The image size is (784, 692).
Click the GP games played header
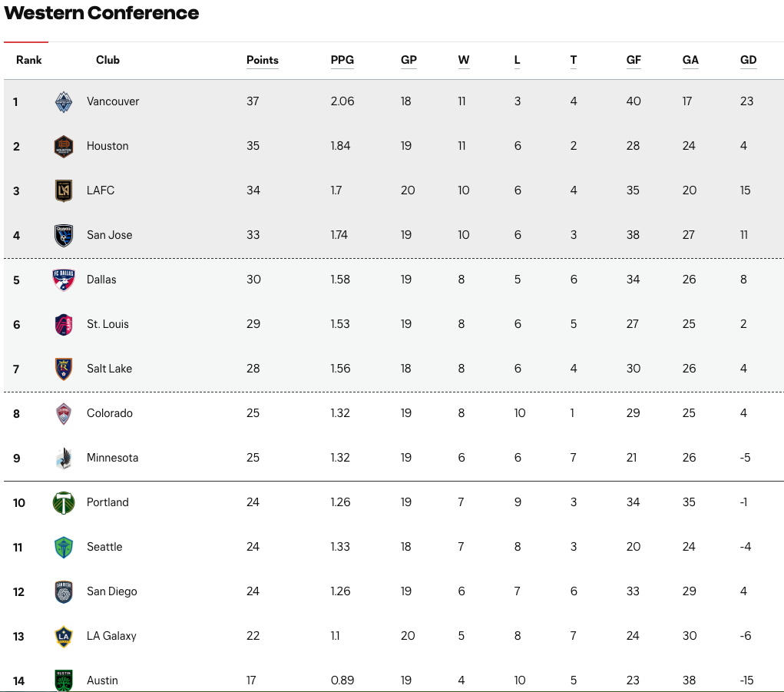coord(409,60)
